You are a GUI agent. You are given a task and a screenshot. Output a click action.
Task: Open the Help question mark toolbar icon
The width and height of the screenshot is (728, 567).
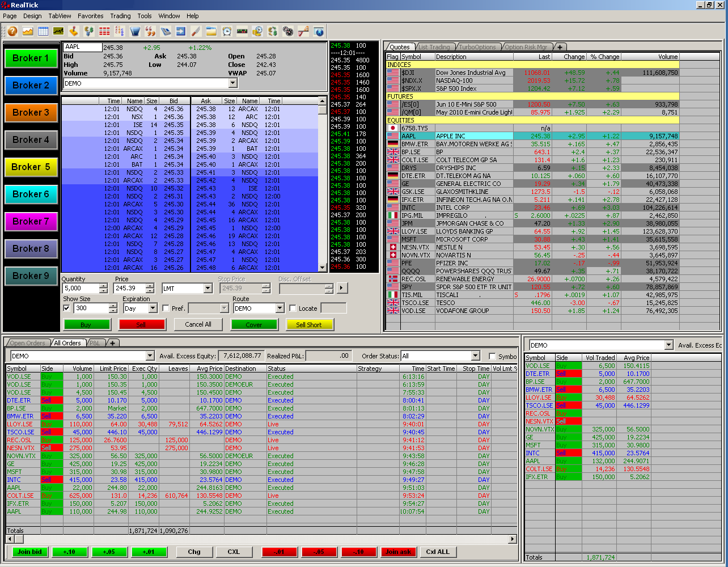tap(12, 31)
